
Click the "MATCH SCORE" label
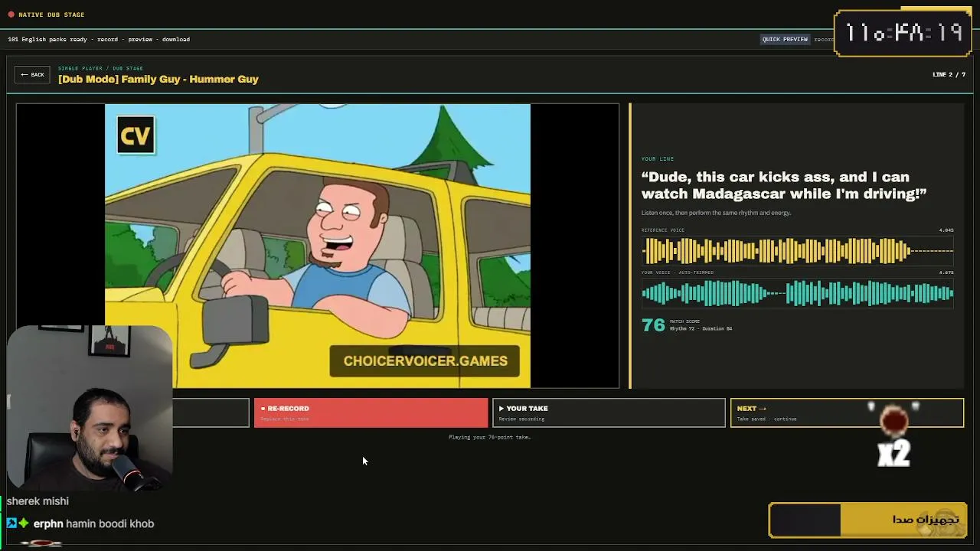click(x=683, y=321)
